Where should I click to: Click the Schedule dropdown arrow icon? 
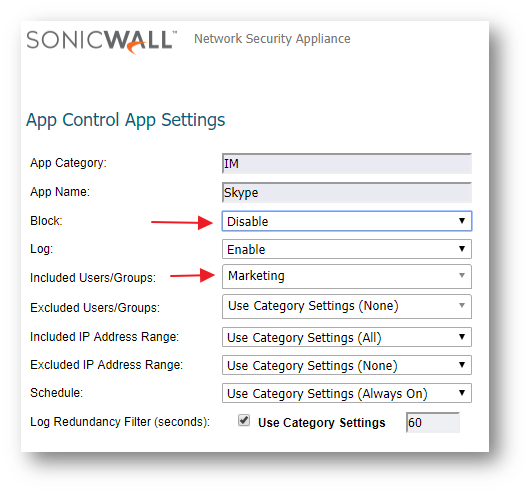[462, 393]
